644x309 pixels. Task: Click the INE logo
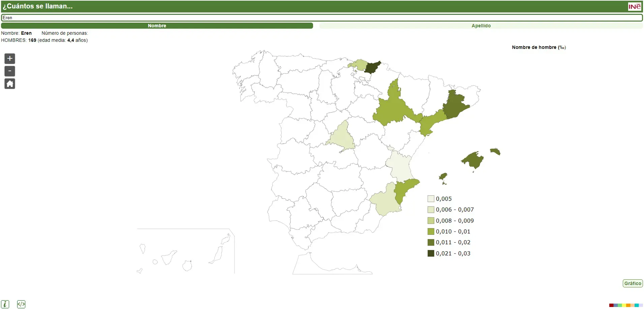pyautogui.click(x=635, y=6)
